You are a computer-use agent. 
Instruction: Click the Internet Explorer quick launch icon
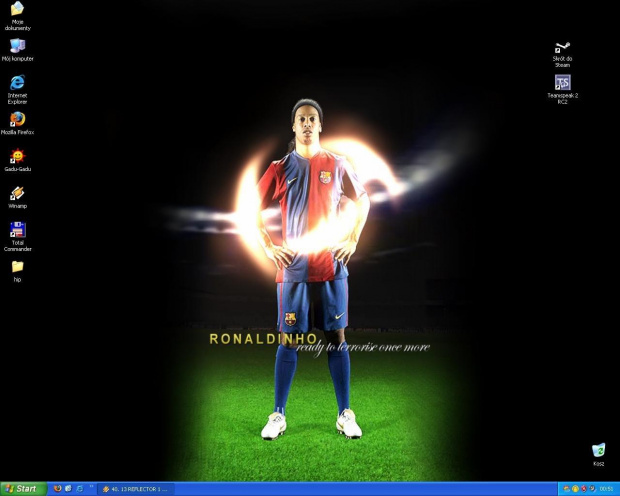coord(79,489)
